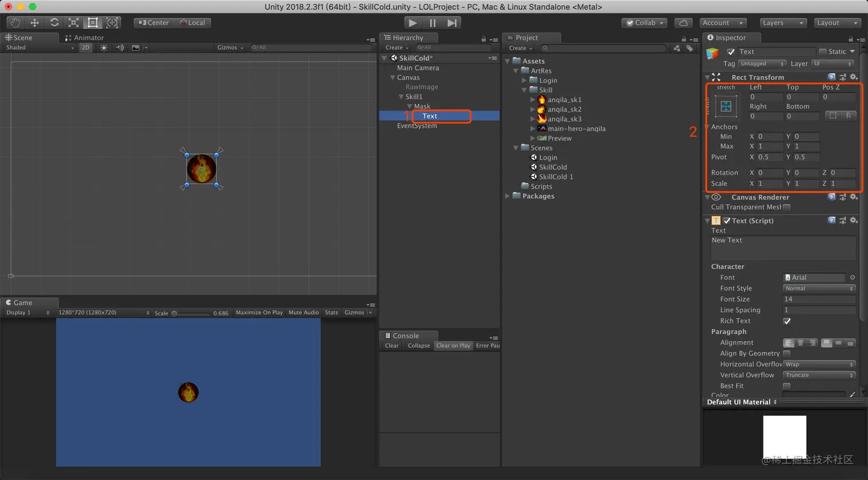Click the Clear button in Console
Viewport: 868px width, 480px height.
pos(392,346)
